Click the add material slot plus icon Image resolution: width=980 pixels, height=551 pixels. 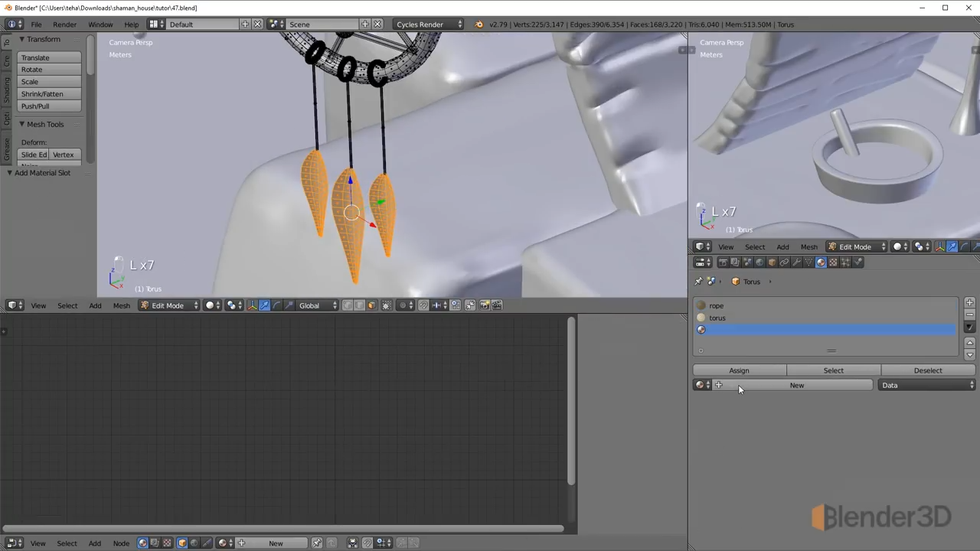pos(969,302)
